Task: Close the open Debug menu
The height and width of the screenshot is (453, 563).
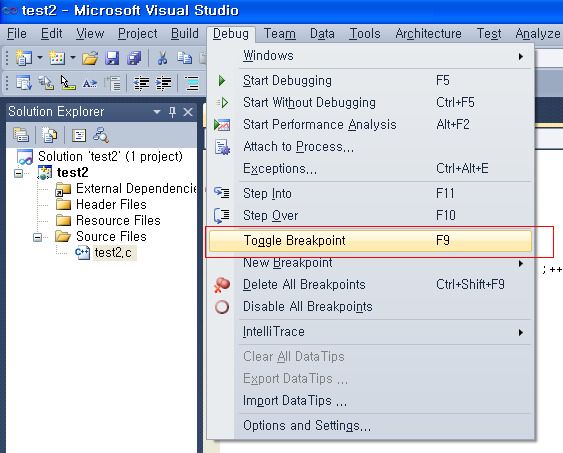Action: [231, 34]
